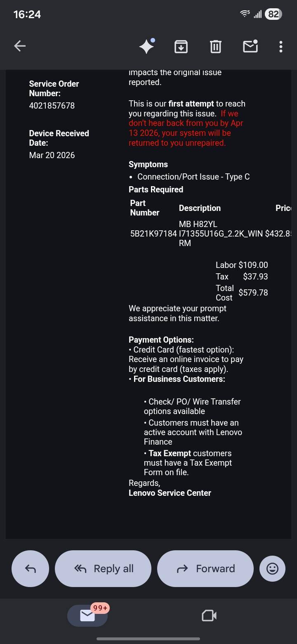This screenshot has height=644, width=297.
Task: Mark the email unread via envelope icon
Action: pos(250,47)
